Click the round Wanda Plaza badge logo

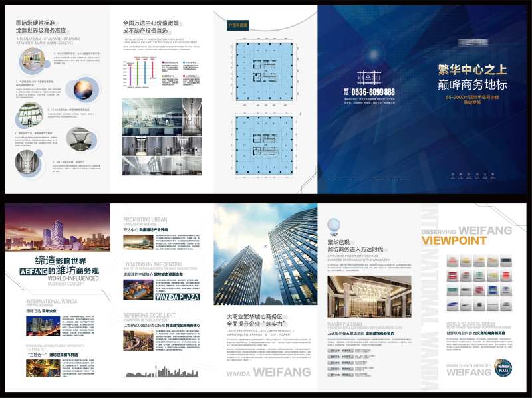click(503, 368)
